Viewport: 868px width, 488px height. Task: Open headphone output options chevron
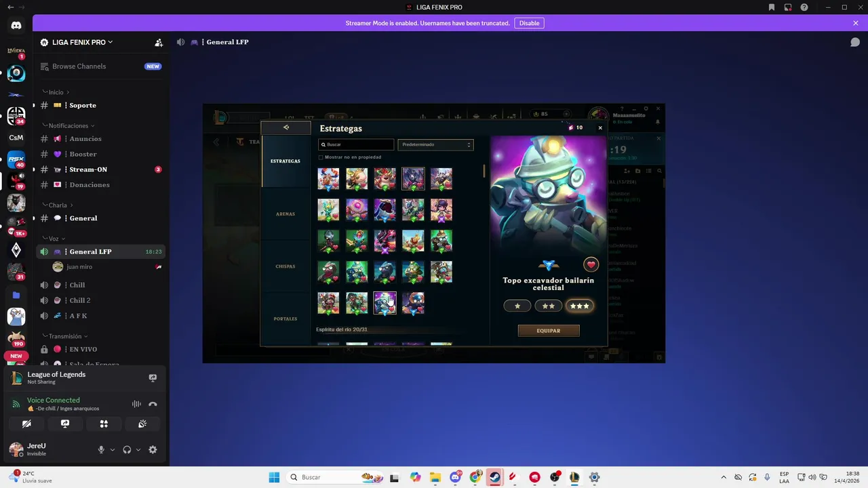138,449
